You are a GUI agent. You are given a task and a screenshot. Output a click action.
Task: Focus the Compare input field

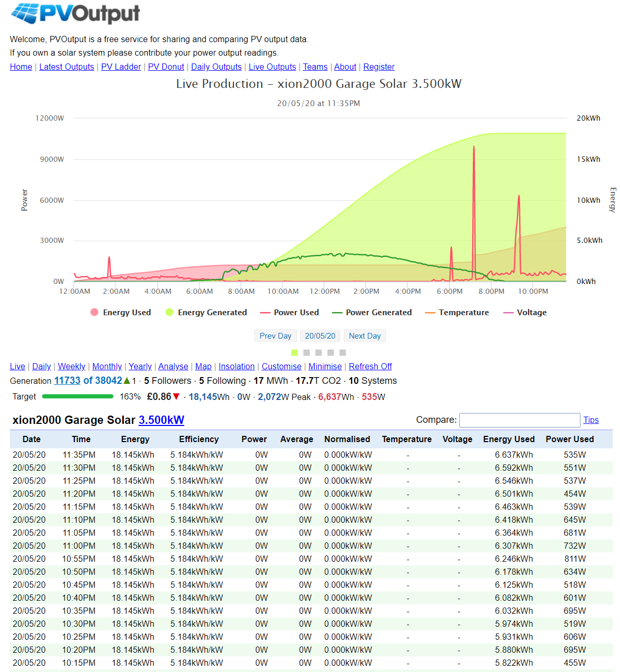point(519,420)
